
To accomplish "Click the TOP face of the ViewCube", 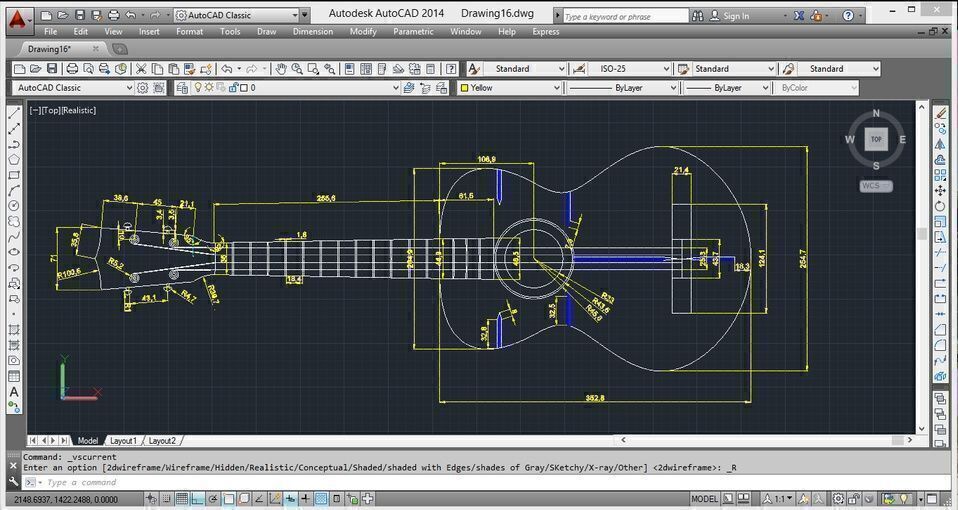I will (x=876, y=139).
